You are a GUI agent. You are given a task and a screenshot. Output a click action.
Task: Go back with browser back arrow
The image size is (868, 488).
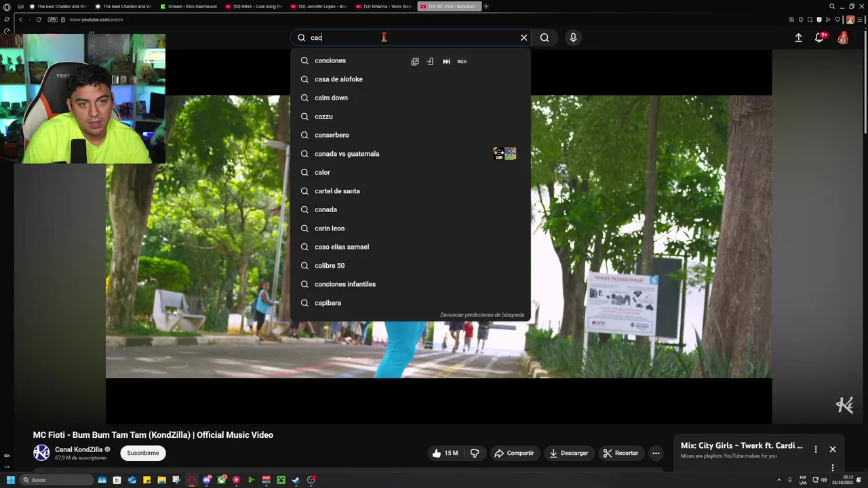(21, 20)
